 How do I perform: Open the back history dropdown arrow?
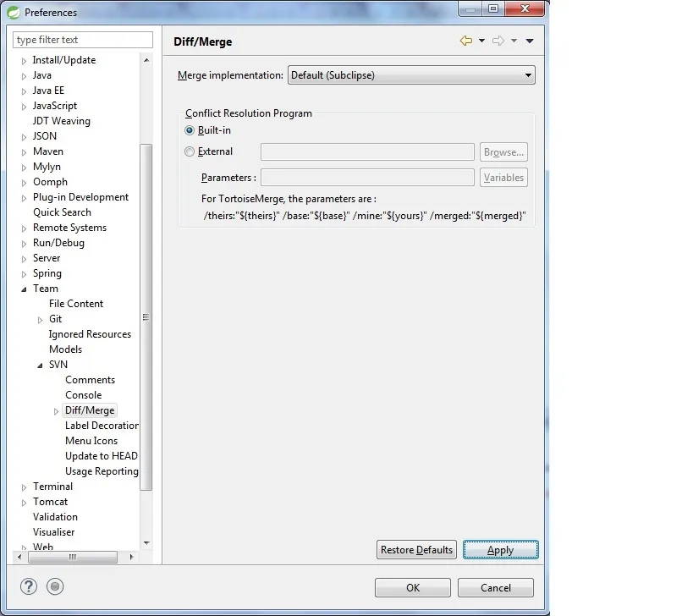481,41
